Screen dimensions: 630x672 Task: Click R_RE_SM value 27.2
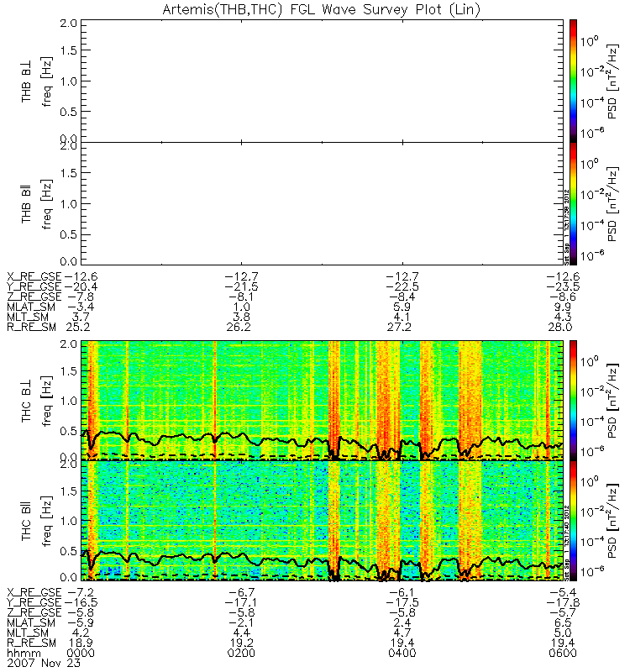(x=399, y=328)
